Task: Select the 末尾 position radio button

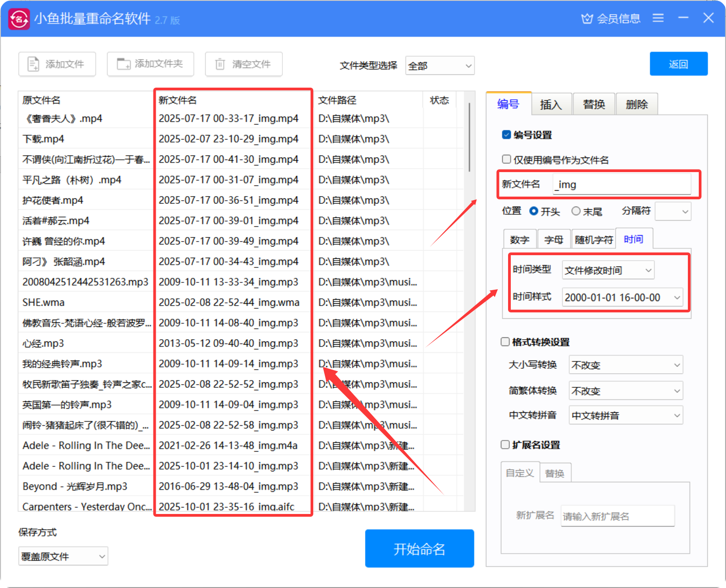Action: point(576,211)
